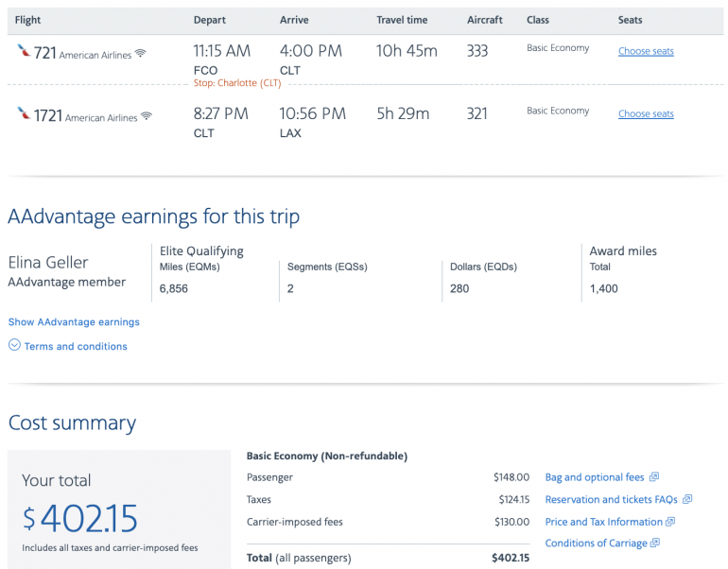Click external-link icon after Price and Tax Information
The image size is (728, 569).
click(670, 522)
